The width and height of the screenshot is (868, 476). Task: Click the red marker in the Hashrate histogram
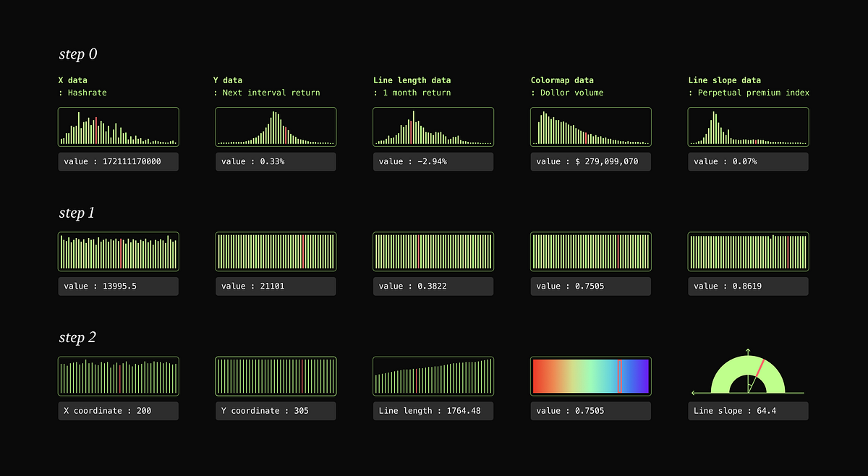[97, 132]
